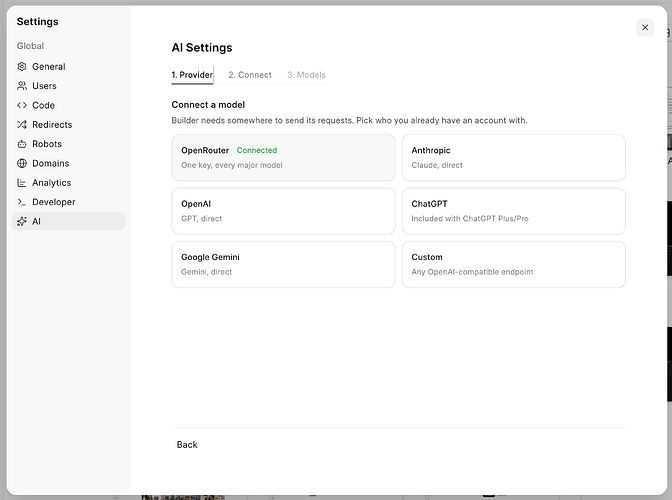Click the Domains globe icon
Viewport: 672px width, 500px height.
pos(22,163)
